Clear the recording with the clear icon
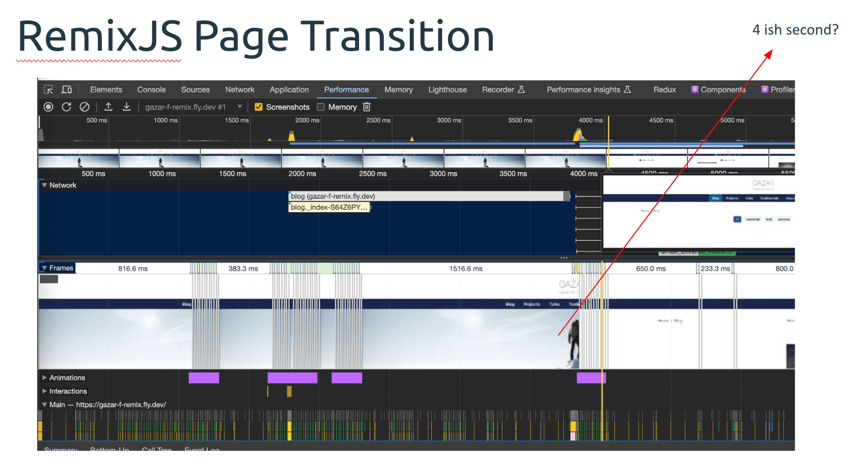This screenshot has height=471, width=868. (x=84, y=107)
